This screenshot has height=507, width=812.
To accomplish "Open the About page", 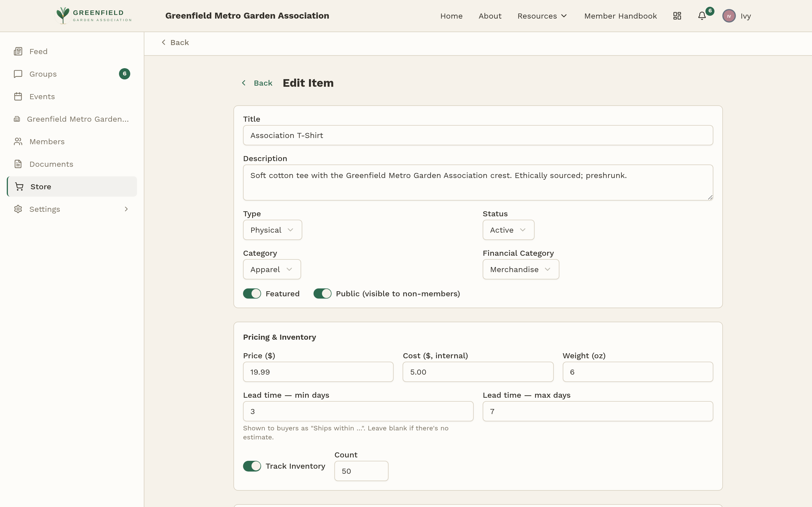I will (x=490, y=15).
